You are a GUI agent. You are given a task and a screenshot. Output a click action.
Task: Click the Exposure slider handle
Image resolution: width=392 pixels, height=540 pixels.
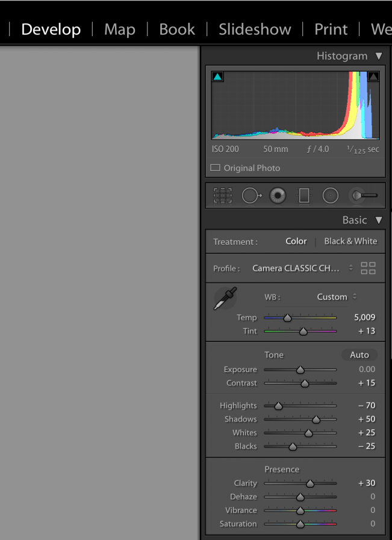click(x=300, y=370)
